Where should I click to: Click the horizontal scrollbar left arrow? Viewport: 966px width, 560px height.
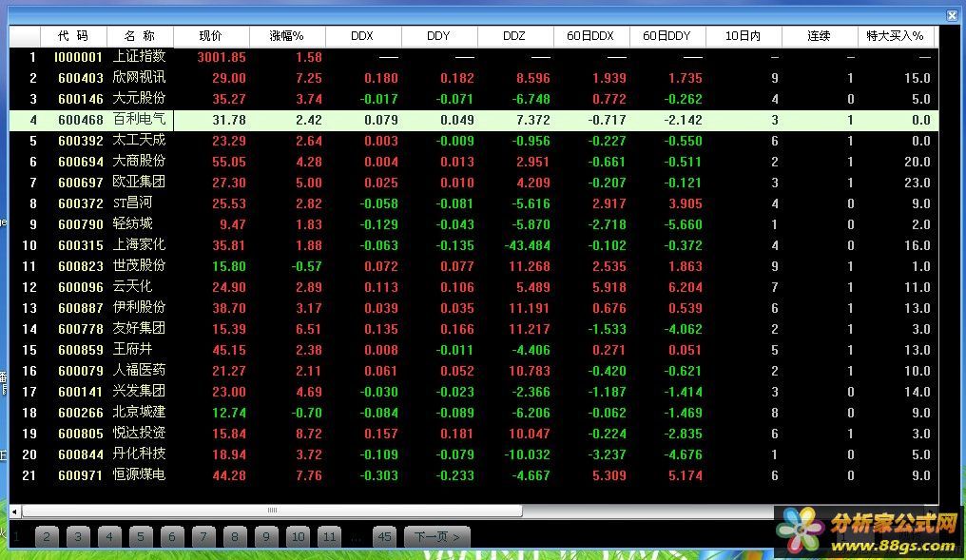pyautogui.click(x=14, y=512)
